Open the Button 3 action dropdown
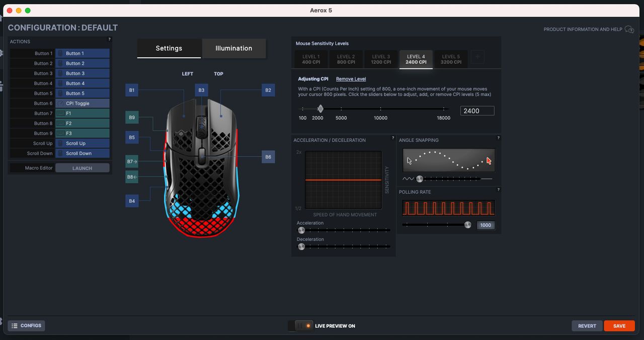The width and height of the screenshot is (644, 340). [83, 73]
